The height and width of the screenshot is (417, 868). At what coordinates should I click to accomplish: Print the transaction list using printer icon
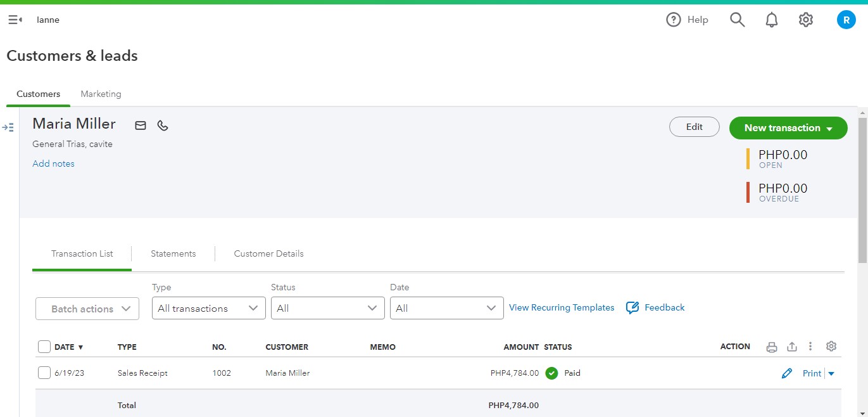click(771, 347)
